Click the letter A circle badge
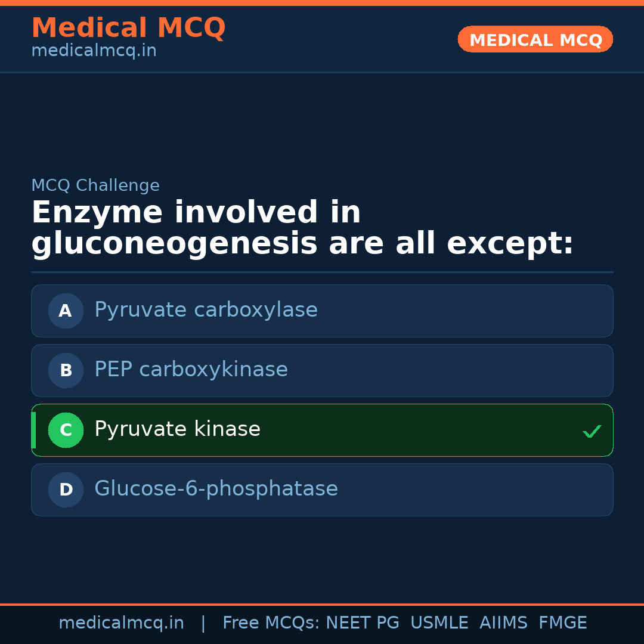Screen dimensions: 644x644 pos(66,311)
